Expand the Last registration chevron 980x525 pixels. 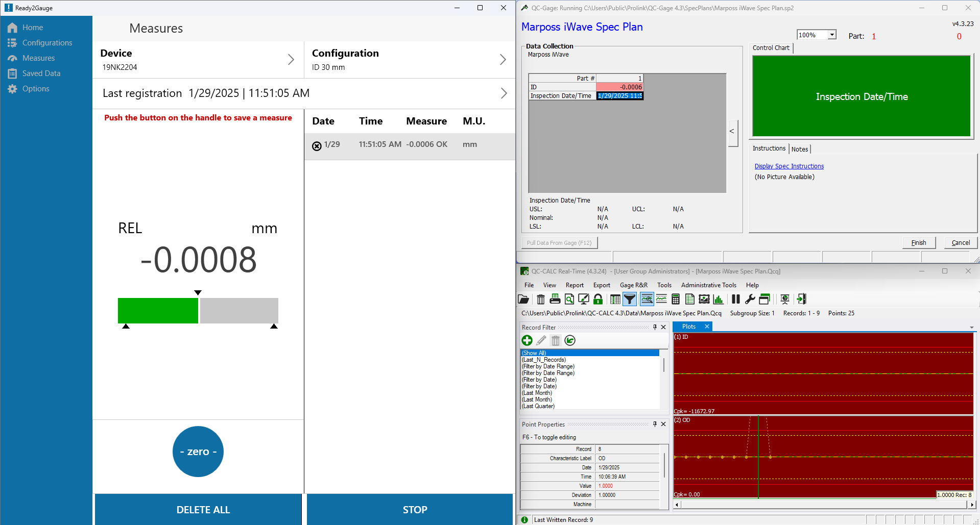pos(504,93)
